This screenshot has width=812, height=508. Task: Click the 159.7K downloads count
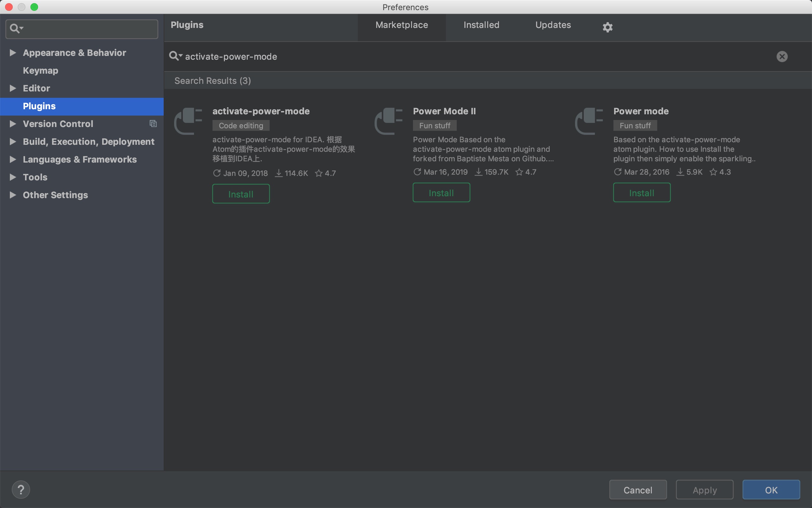pos(496,172)
